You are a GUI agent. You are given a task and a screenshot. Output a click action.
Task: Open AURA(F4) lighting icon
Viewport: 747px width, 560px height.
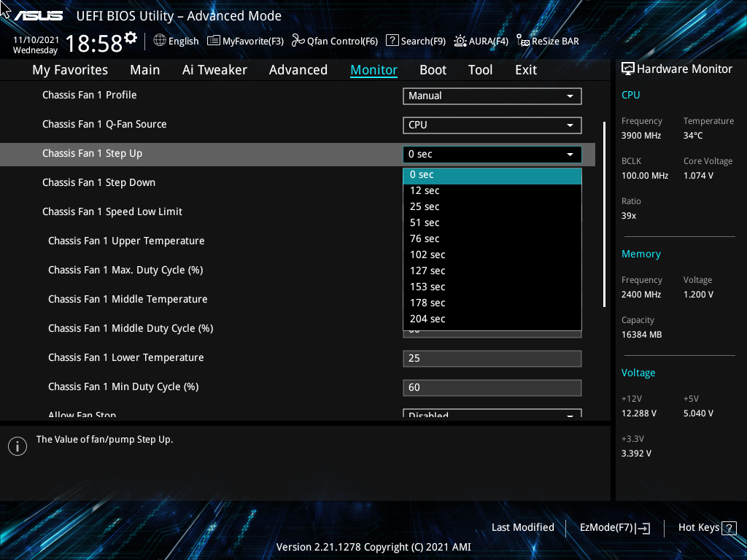tap(460, 41)
